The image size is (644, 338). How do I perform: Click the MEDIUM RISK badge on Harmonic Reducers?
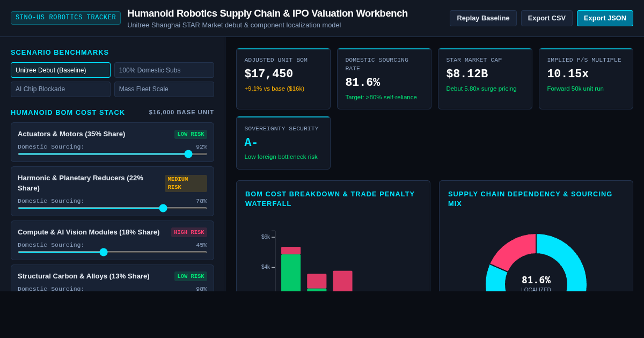pos(186,183)
